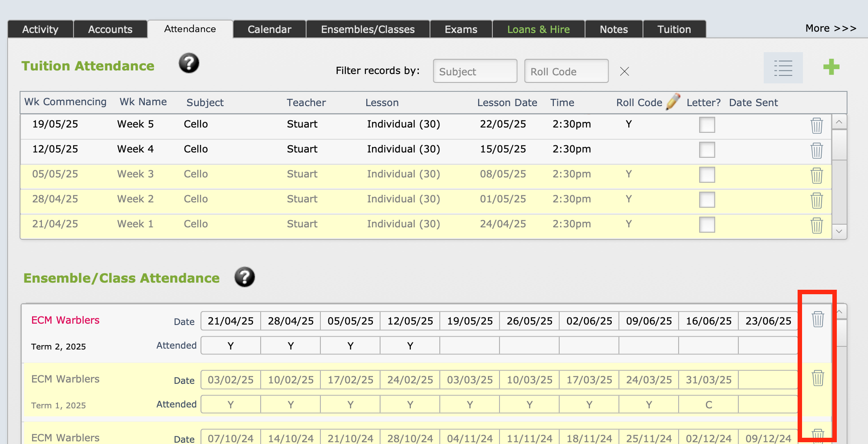Image resolution: width=868 pixels, height=444 pixels.
Task: Select the Tuition tab
Action: [x=675, y=29]
